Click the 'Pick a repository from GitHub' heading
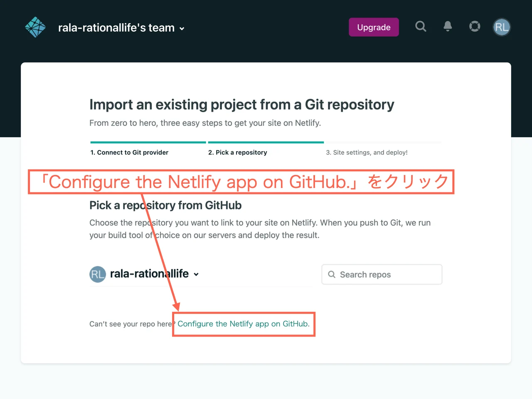This screenshot has height=399, width=532. point(165,205)
